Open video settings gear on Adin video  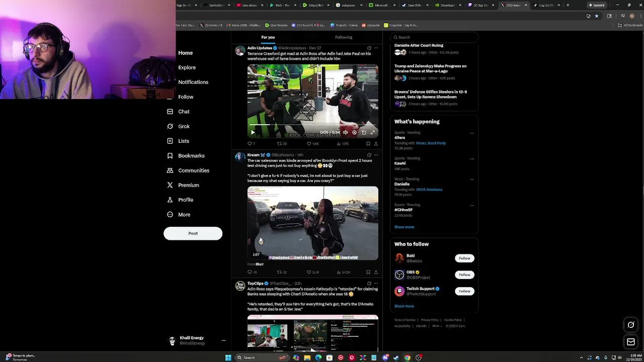tap(354, 132)
